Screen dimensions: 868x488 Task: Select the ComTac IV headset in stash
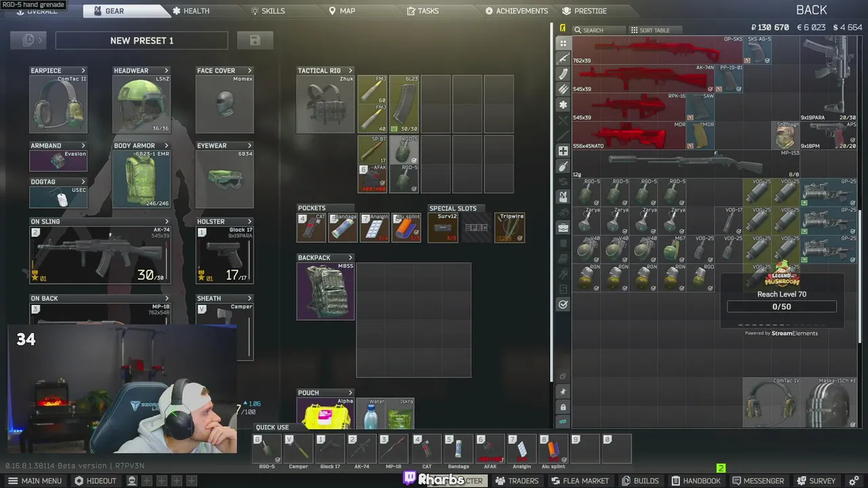pos(772,403)
